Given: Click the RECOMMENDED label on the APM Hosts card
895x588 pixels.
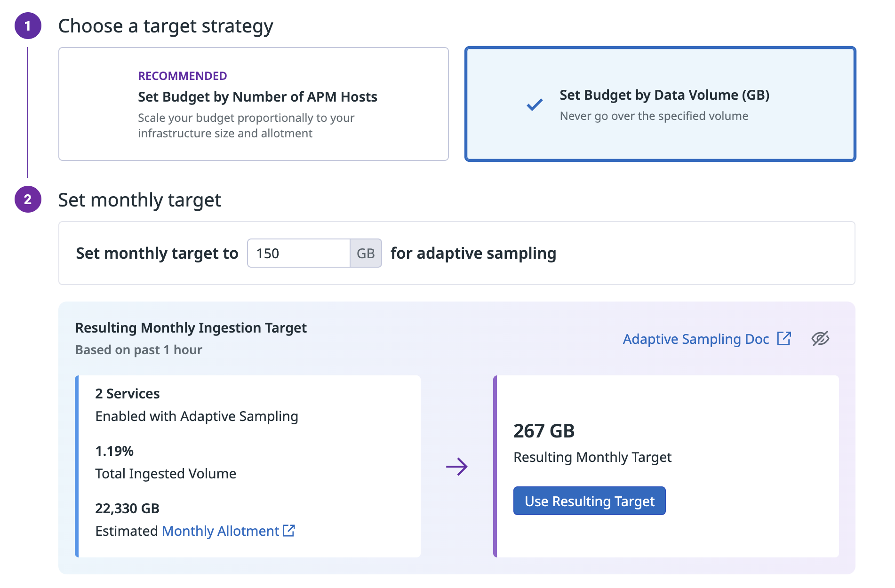Looking at the screenshot, I should pyautogui.click(x=183, y=76).
